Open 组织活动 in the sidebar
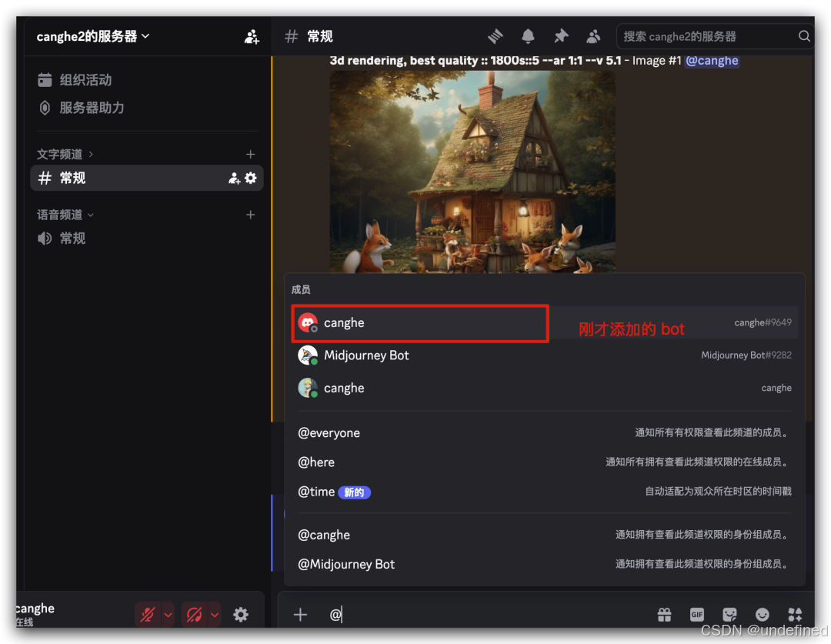The height and width of the screenshot is (644, 831). click(77, 79)
